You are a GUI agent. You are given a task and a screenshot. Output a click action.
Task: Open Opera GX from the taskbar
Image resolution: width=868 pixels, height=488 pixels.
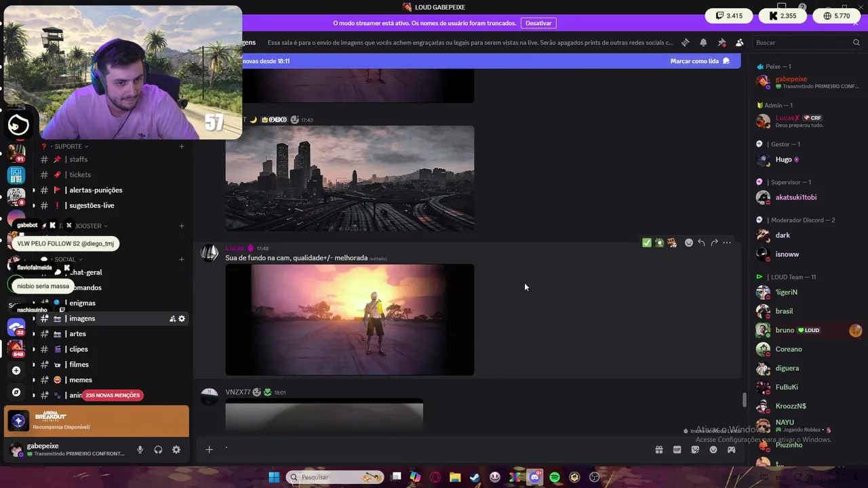[x=435, y=477]
